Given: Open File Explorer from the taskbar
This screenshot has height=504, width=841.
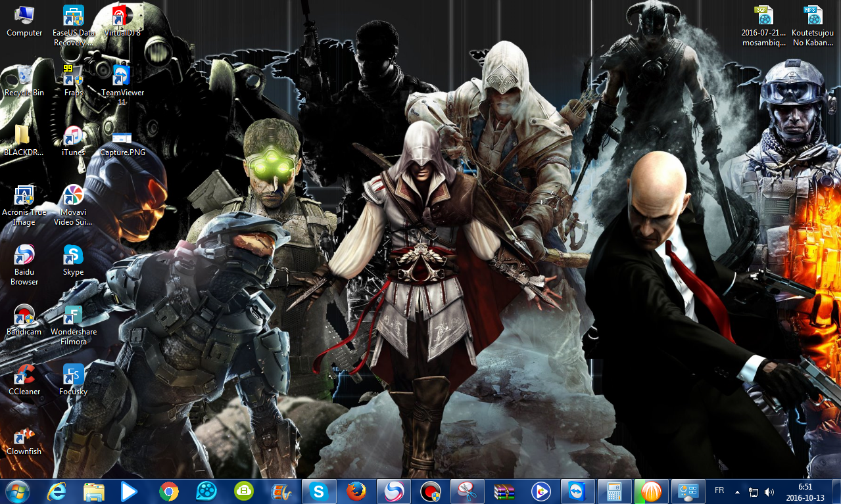Looking at the screenshot, I should click(x=94, y=491).
